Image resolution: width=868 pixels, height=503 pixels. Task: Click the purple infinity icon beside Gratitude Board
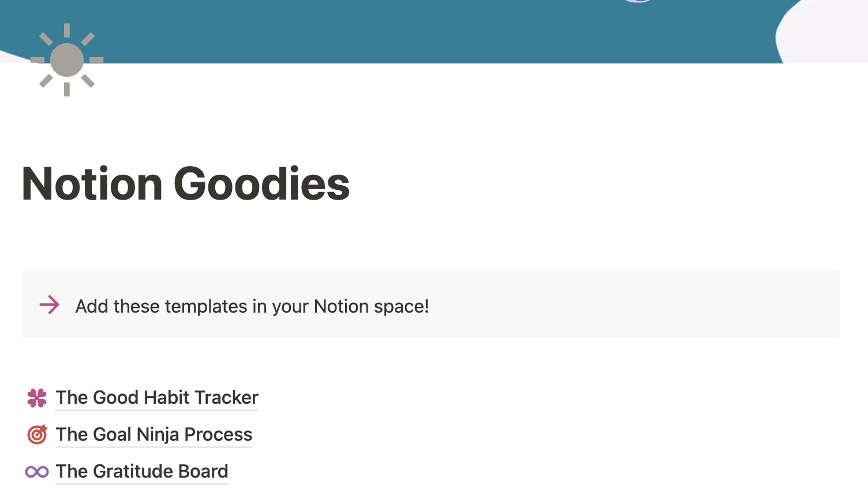(37, 472)
